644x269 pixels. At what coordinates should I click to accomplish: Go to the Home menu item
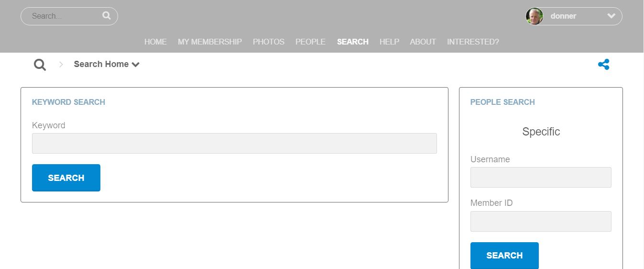click(155, 42)
